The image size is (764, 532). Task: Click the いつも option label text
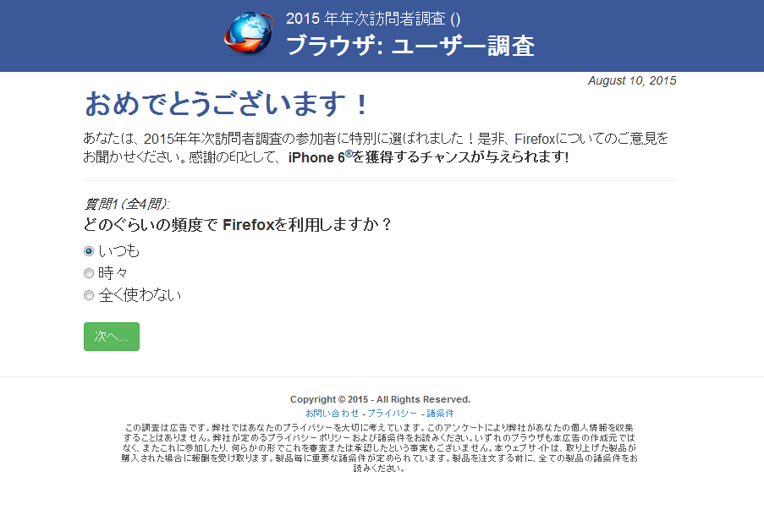119,251
